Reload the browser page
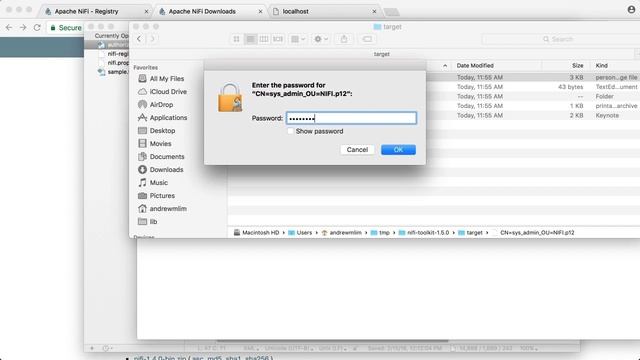 [37, 27]
